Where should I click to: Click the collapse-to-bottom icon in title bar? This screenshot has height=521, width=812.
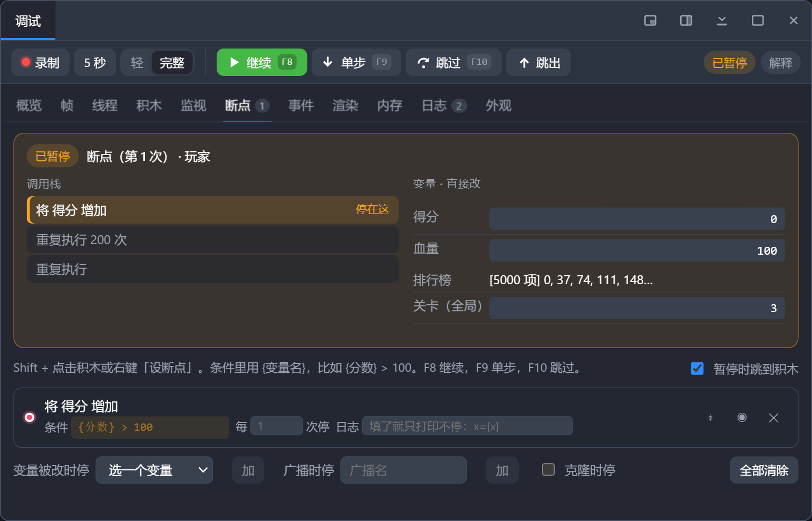pyautogui.click(x=722, y=21)
